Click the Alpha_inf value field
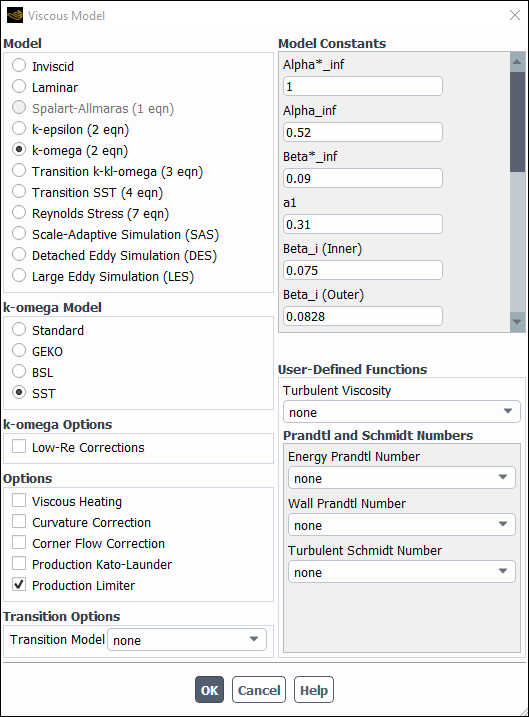Image resolution: width=529 pixels, height=717 pixels. [x=363, y=132]
